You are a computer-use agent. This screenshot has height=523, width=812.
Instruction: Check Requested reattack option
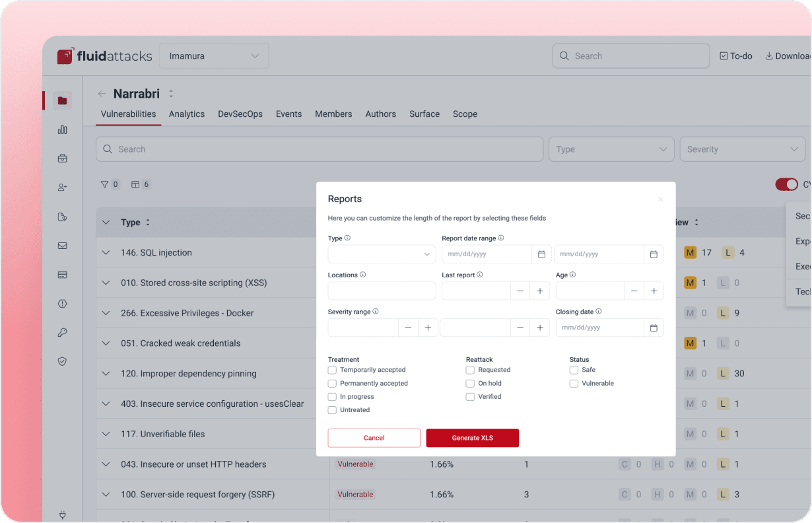pos(470,370)
